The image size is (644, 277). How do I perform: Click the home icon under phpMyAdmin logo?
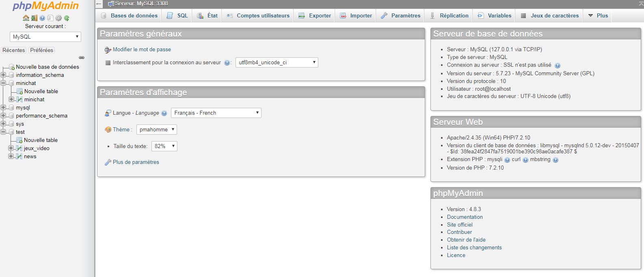pyautogui.click(x=26, y=18)
